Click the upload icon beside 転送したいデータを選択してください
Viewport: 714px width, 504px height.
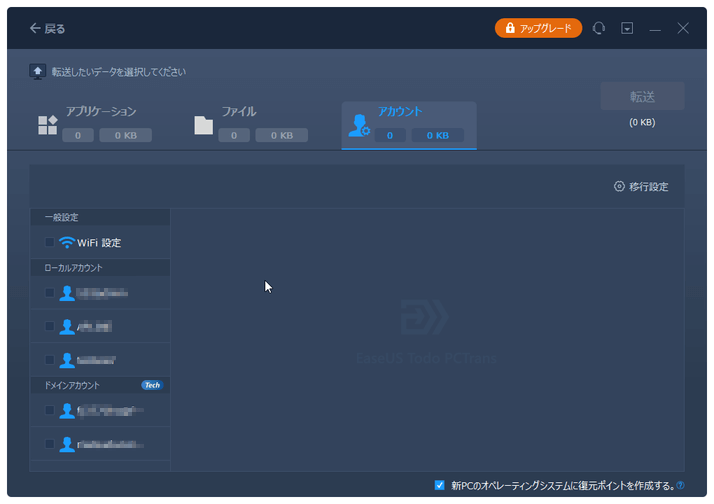pyautogui.click(x=38, y=72)
